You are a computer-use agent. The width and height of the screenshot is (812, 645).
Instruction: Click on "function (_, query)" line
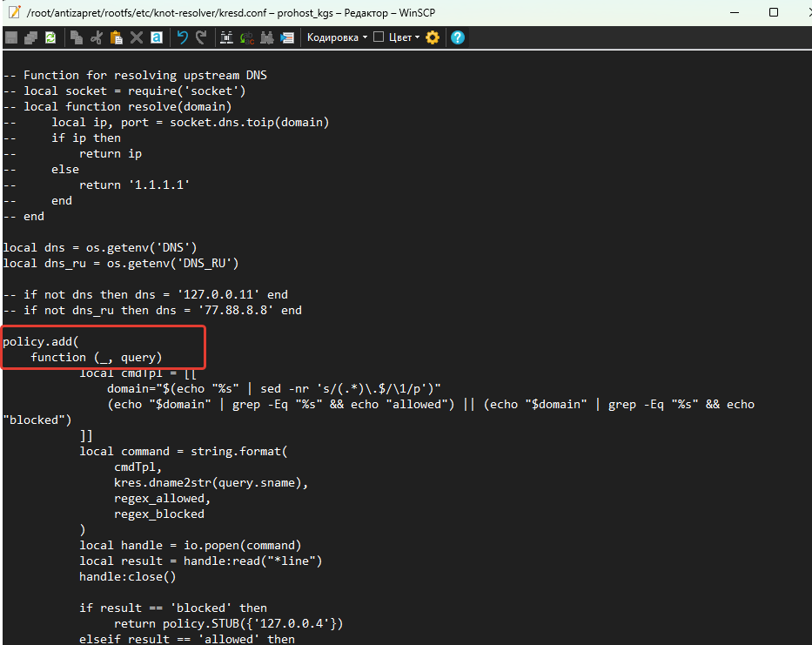pyautogui.click(x=97, y=357)
